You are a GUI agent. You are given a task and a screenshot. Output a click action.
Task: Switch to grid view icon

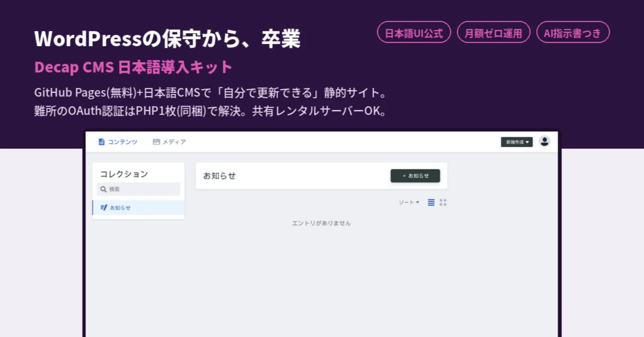pos(443,202)
